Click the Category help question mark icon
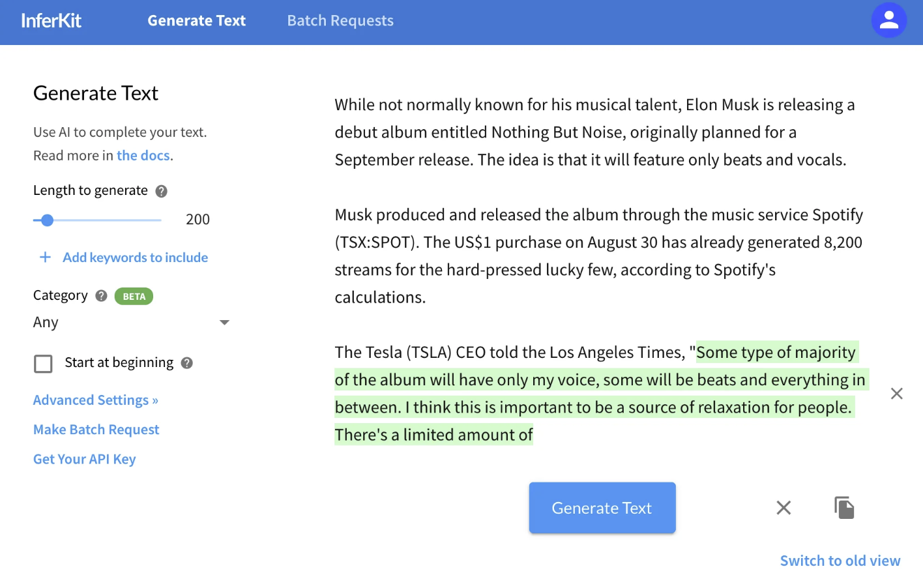This screenshot has width=923, height=588. coord(101,296)
